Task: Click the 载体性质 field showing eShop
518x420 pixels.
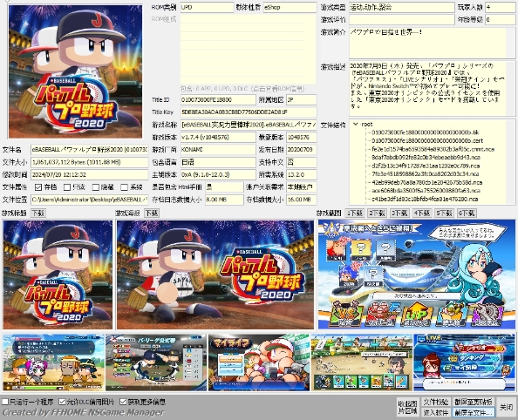Action: pyautogui.click(x=290, y=7)
